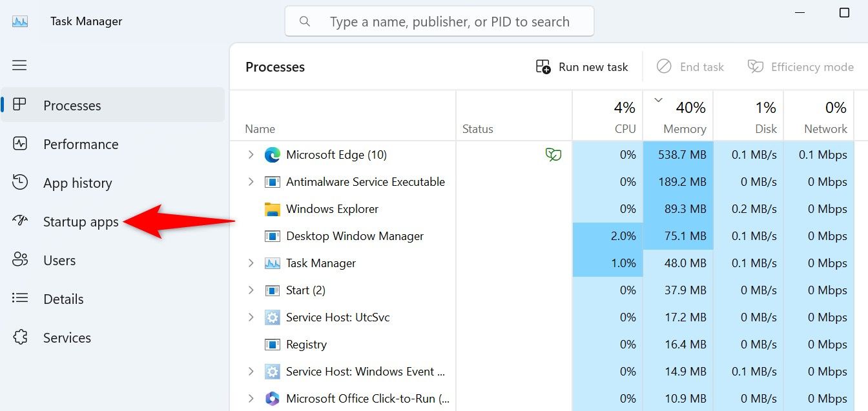The height and width of the screenshot is (411, 868).
Task: Expand the Start process entry
Action: coord(251,290)
